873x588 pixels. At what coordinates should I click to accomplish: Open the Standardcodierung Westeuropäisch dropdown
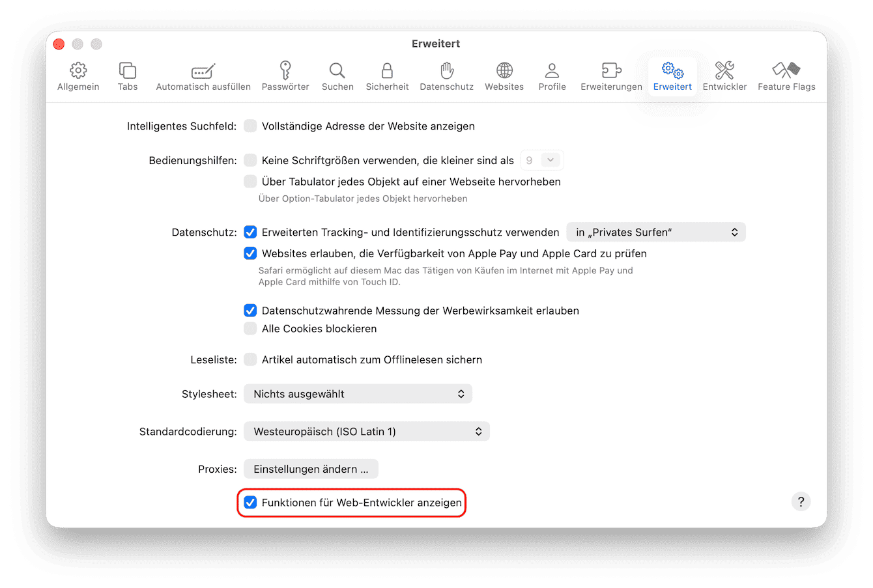[366, 432]
